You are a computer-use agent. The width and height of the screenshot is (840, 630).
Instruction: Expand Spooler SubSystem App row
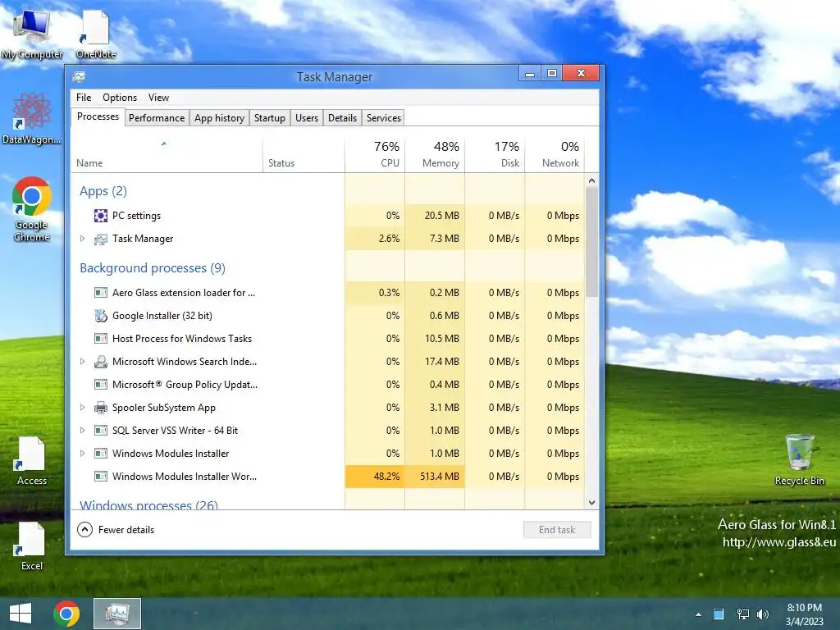point(83,407)
